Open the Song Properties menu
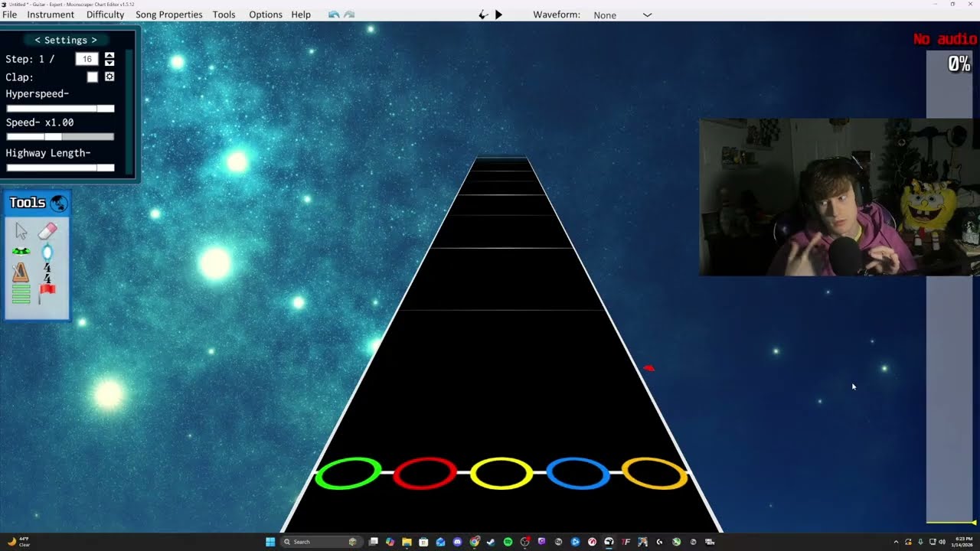This screenshot has height=551, width=980. [169, 15]
